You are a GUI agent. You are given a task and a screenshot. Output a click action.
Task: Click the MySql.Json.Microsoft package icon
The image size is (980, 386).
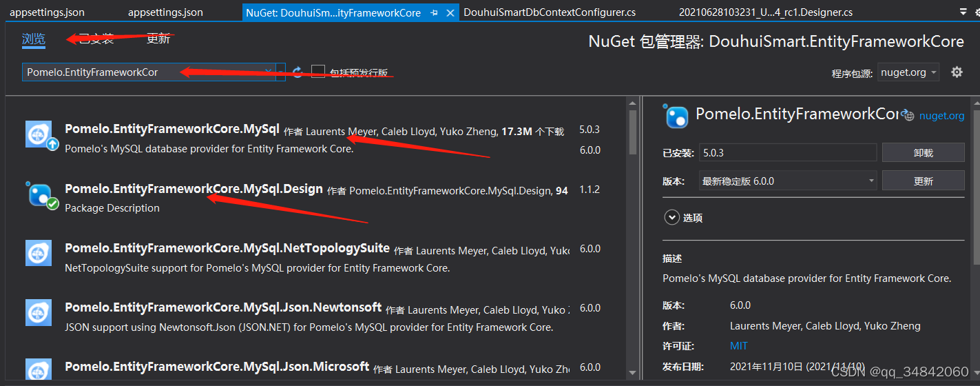pyautogui.click(x=39, y=369)
